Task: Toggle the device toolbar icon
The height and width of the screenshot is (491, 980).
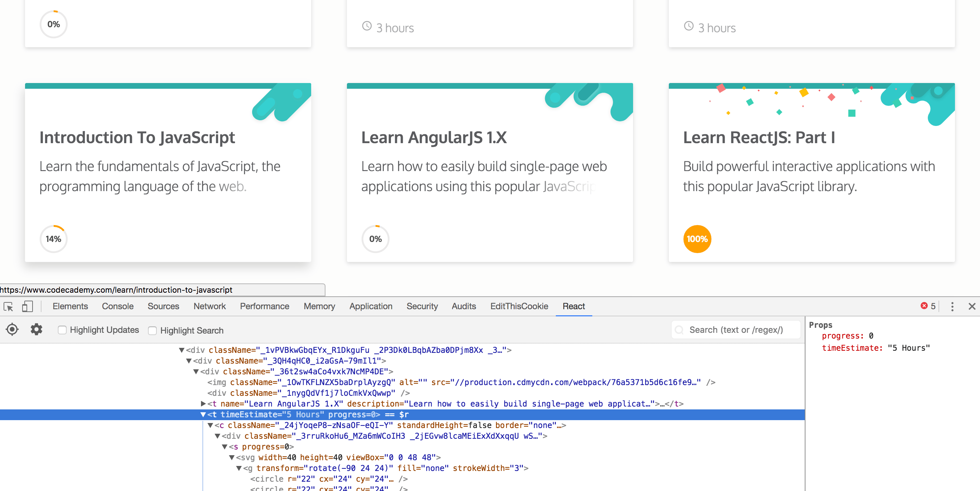Action: (x=27, y=306)
